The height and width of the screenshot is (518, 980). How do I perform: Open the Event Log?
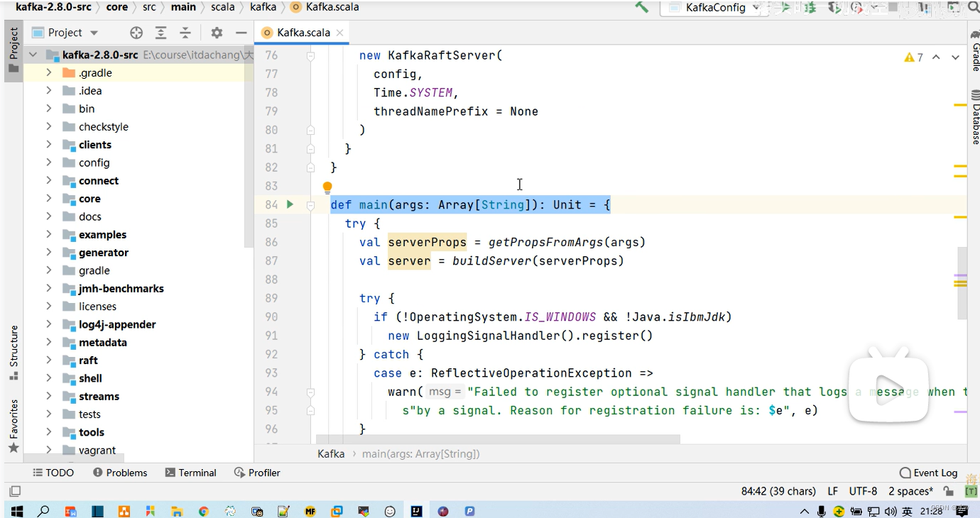pos(928,473)
